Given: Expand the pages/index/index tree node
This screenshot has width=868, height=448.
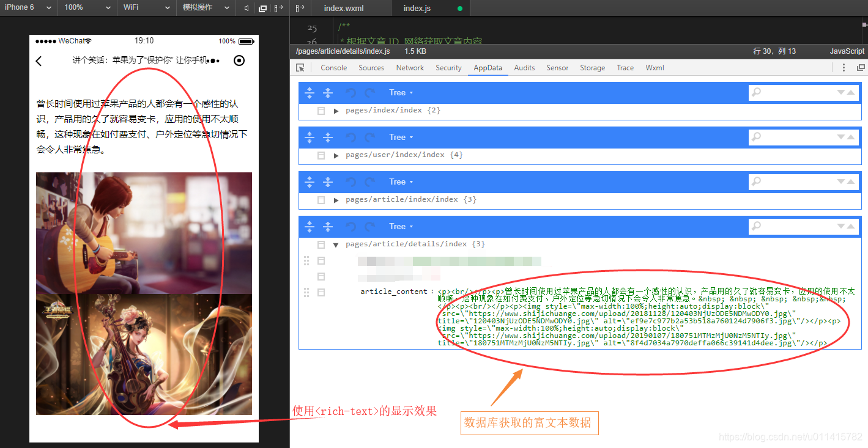Looking at the screenshot, I should click(336, 111).
